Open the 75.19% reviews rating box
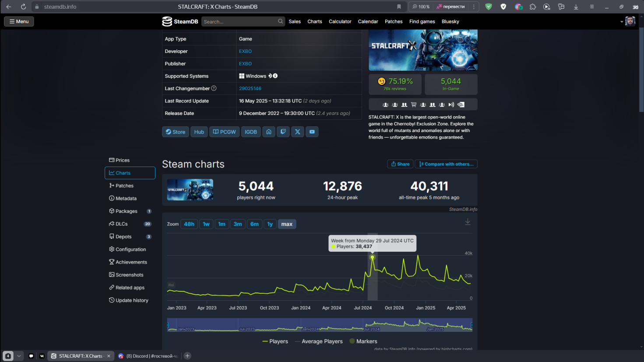This screenshot has width=644, height=362. (x=395, y=84)
